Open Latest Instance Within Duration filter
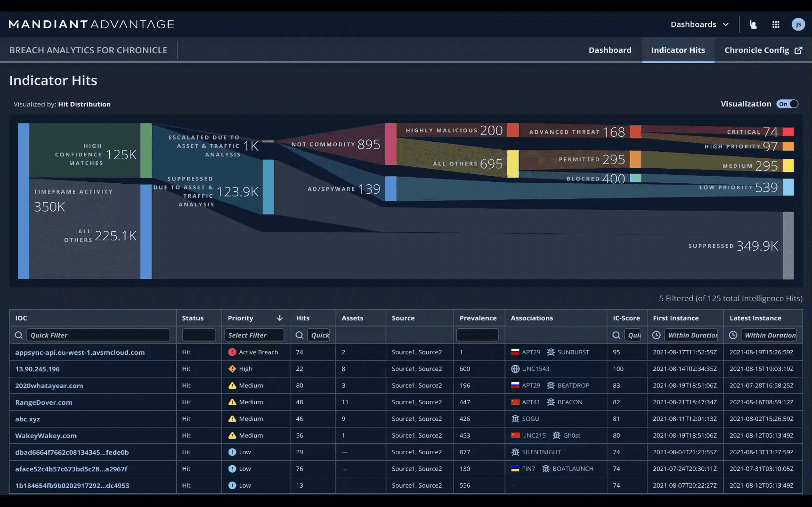Image resolution: width=812 pixels, height=507 pixels. point(770,335)
